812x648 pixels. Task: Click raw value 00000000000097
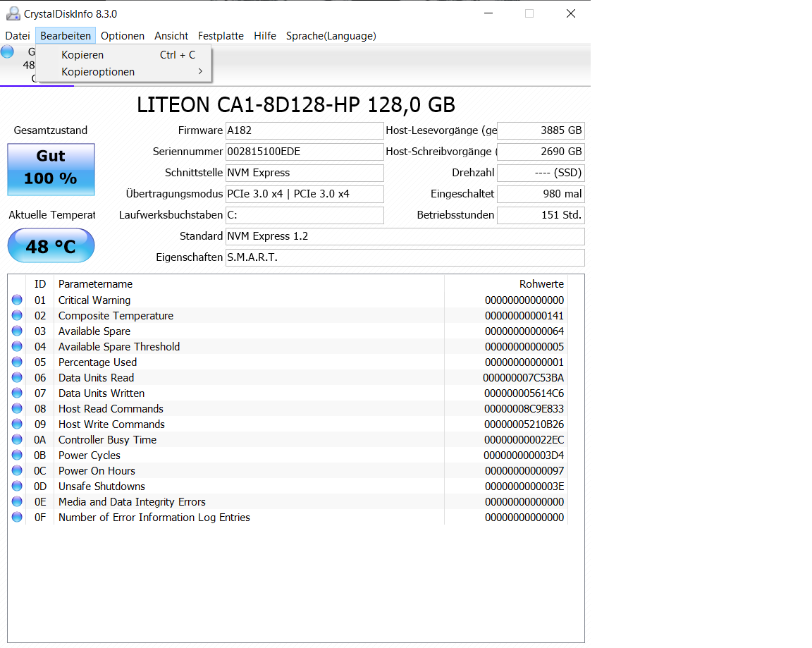(x=524, y=471)
